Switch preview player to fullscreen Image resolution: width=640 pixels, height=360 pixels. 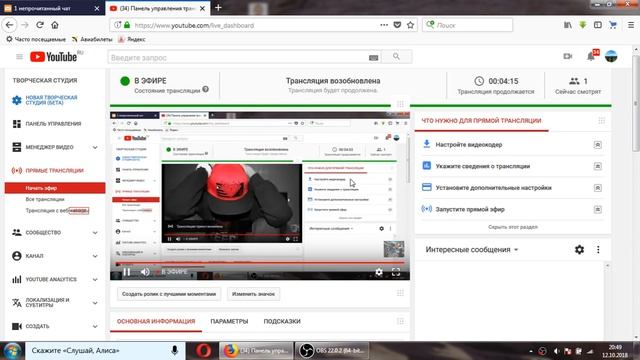tap(396, 272)
